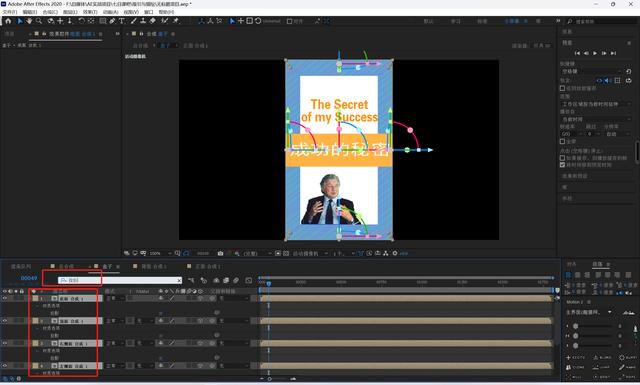Open the File menu
This screenshot has height=385, width=640.
(x=10, y=12)
